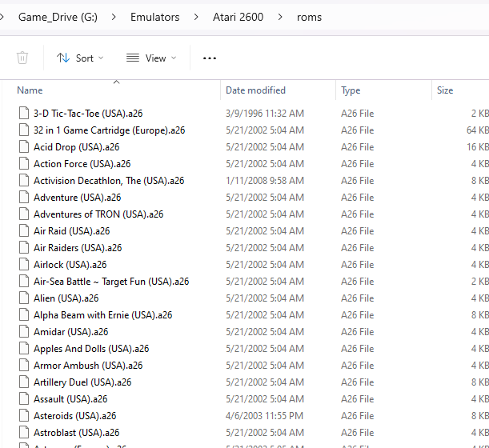Sort by Size column header

coord(445,90)
